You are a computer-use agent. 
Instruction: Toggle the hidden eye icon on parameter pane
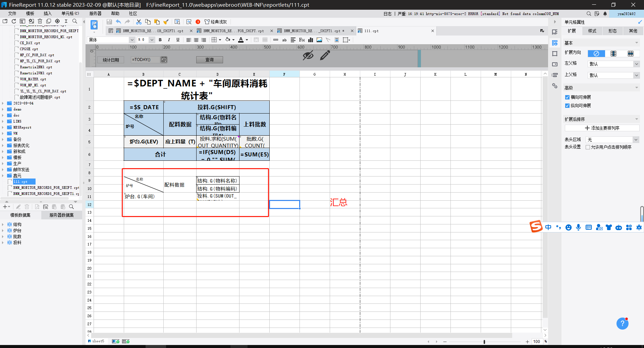[308, 55]
